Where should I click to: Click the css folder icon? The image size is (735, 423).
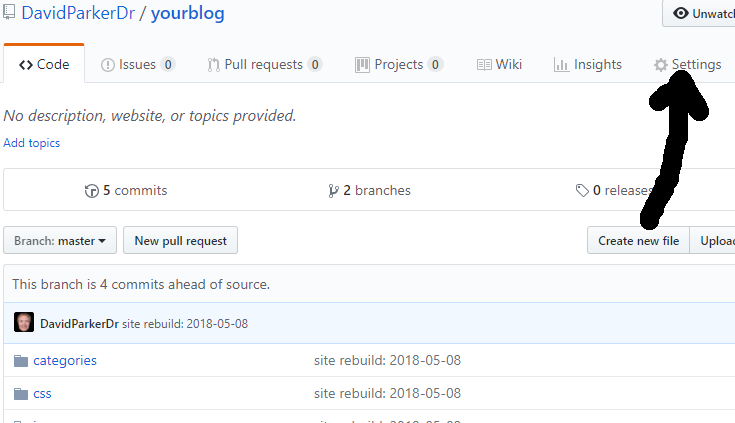21,394
